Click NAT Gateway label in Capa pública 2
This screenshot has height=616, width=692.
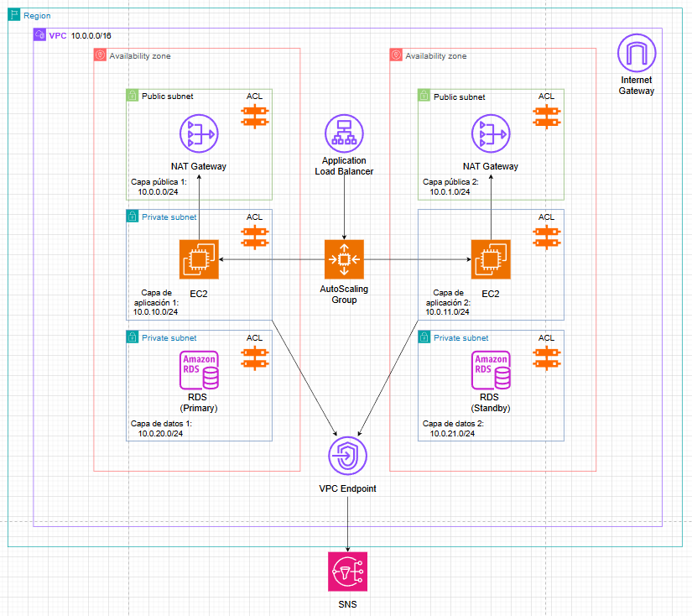pos(491,166)
